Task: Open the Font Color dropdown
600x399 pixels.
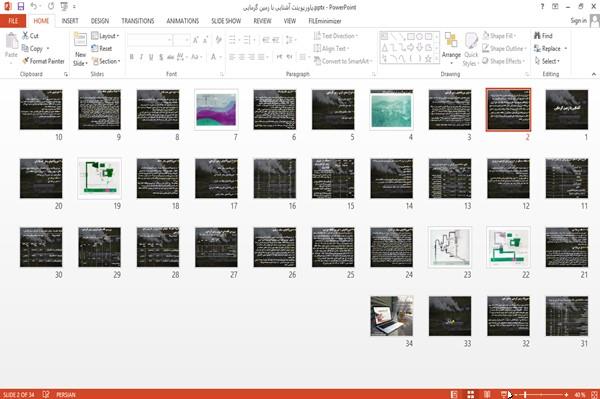Action: [220, 57]
